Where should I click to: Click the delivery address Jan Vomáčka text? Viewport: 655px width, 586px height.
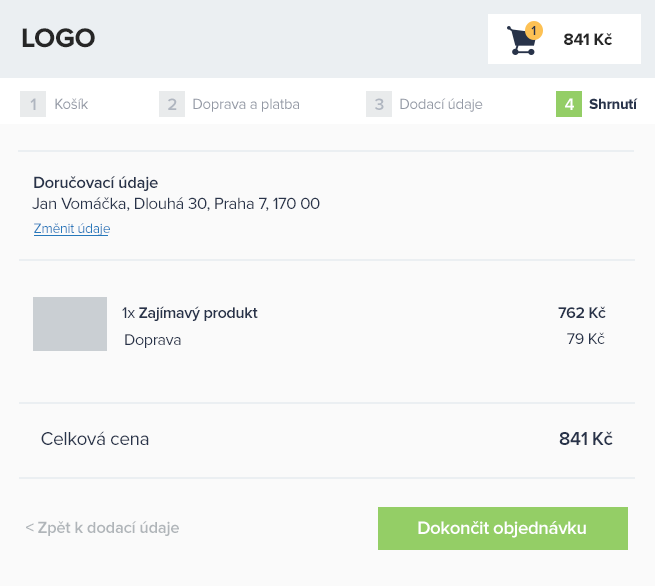point(176,203)
